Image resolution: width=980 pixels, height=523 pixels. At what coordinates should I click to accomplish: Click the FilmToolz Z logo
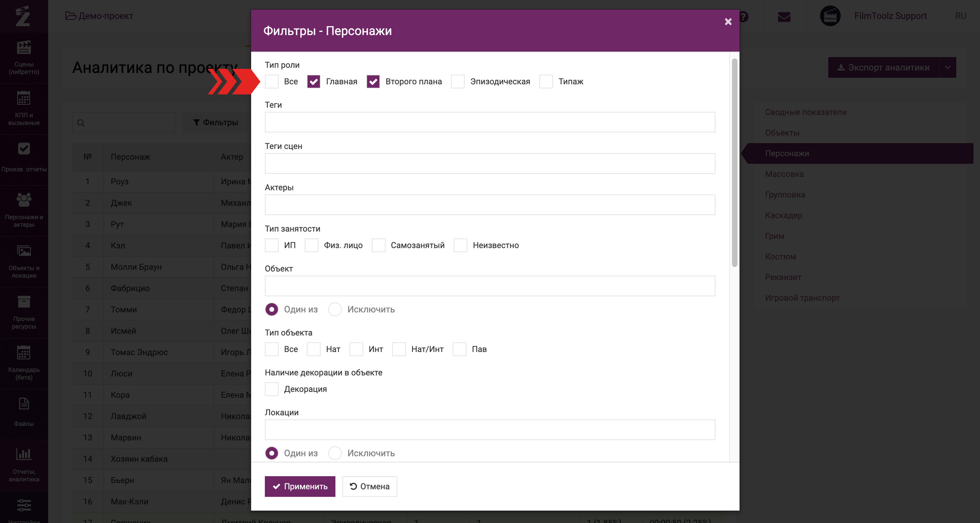coord(23,16)
